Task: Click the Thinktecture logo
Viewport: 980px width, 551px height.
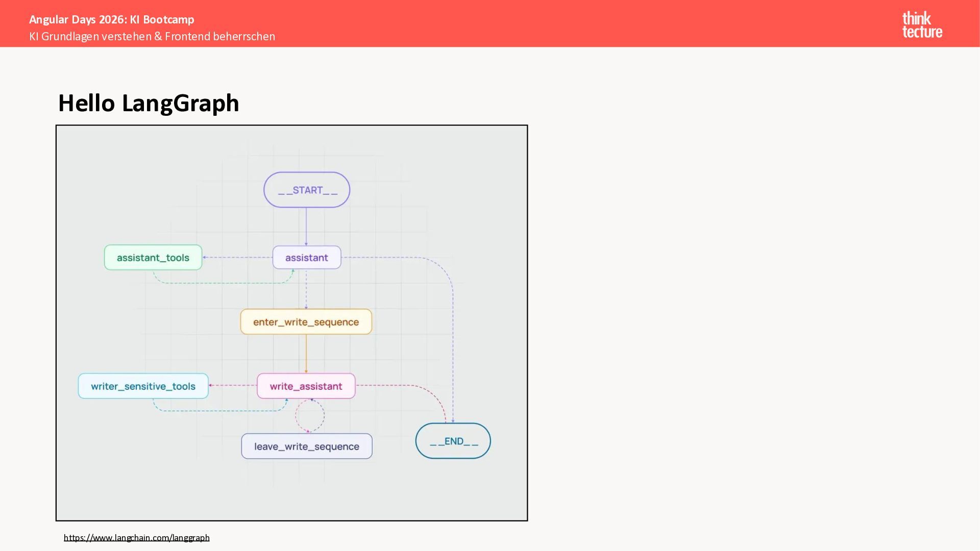Action: pos(922,24)
